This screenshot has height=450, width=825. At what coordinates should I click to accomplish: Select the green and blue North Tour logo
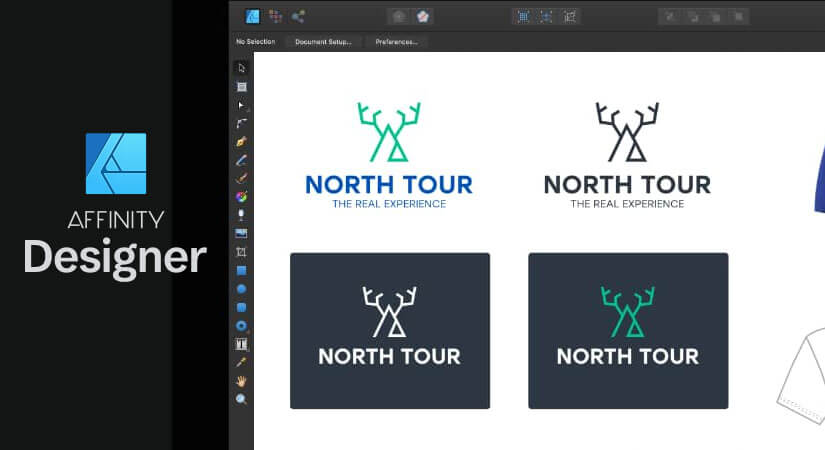tap(389, 155)
